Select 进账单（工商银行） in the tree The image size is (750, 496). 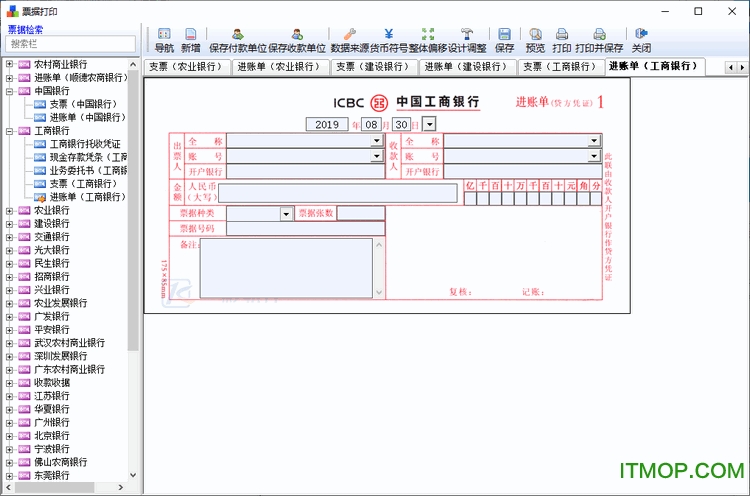[87, 197]
